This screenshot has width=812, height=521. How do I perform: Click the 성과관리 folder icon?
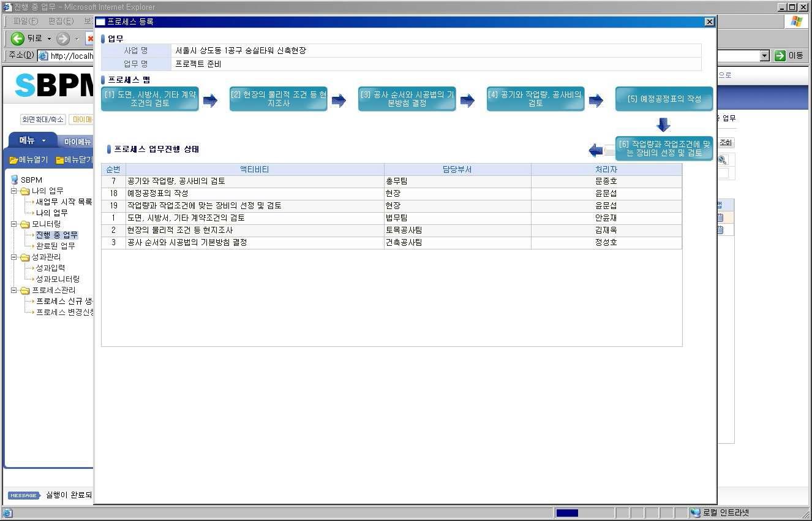coord(24,257)
